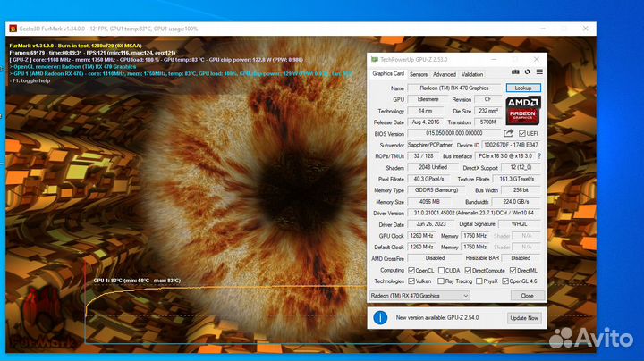The height and width of the screenshot is (361, 644).
Task: Click the Close button in GPU-Z
Action: [528, 296]
